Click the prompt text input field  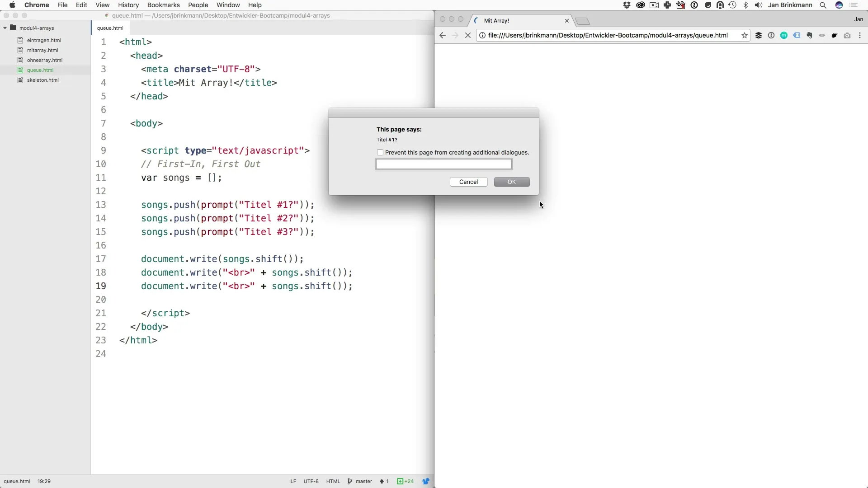pyautogui.click(x=444, y=164)
